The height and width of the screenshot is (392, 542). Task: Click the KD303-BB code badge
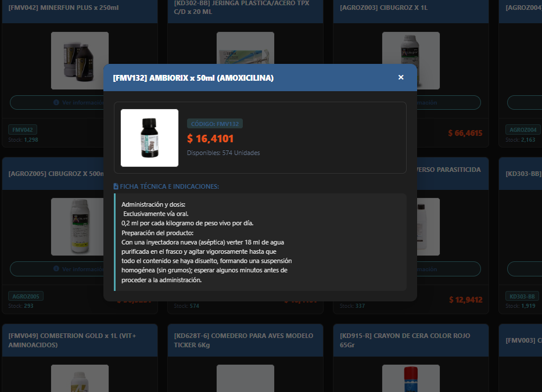point(522,296)
